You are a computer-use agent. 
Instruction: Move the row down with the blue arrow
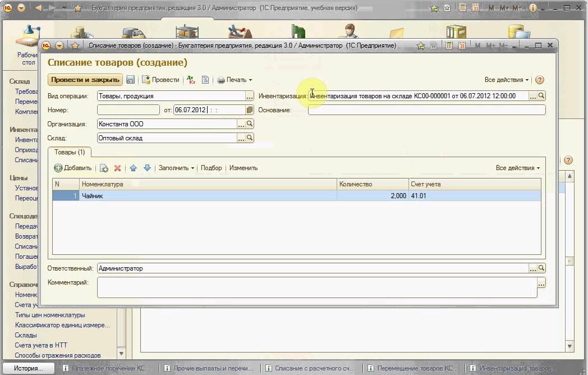147,168
